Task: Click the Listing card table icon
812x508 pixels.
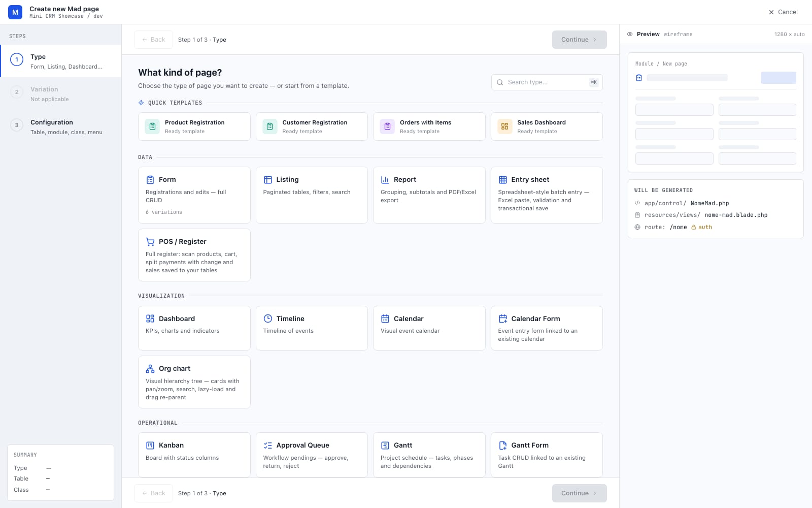Action: 268,180
